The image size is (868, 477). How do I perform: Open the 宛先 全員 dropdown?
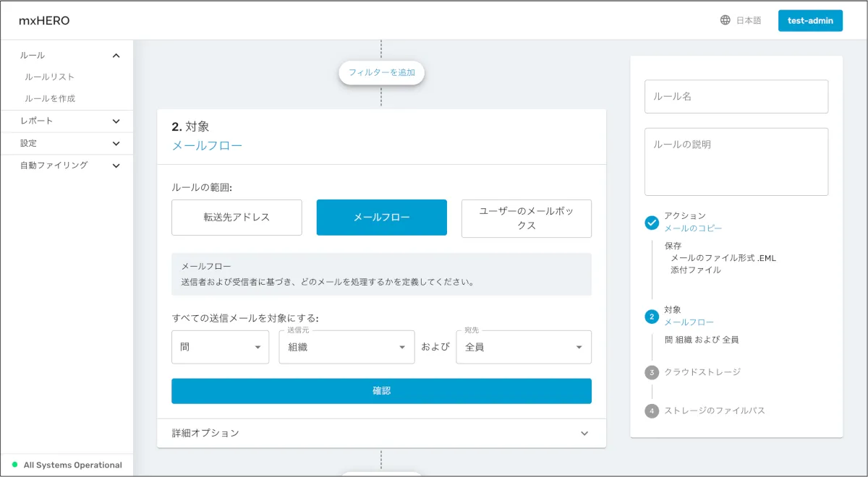coord(523,347)
